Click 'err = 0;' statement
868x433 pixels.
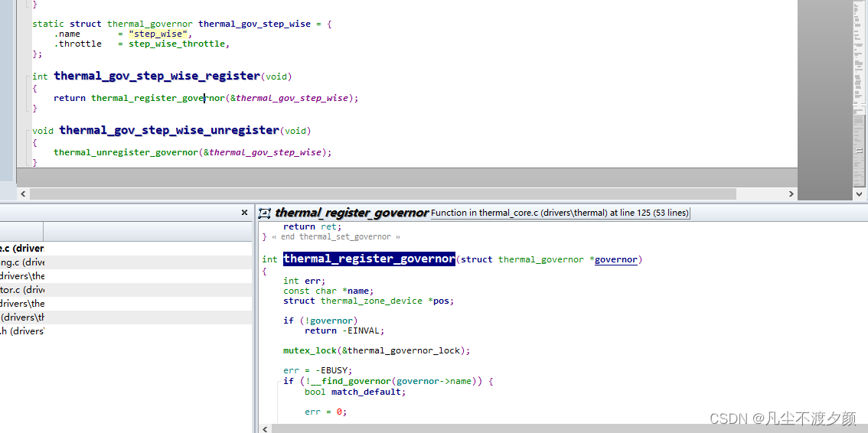click(x=325, y=412)
